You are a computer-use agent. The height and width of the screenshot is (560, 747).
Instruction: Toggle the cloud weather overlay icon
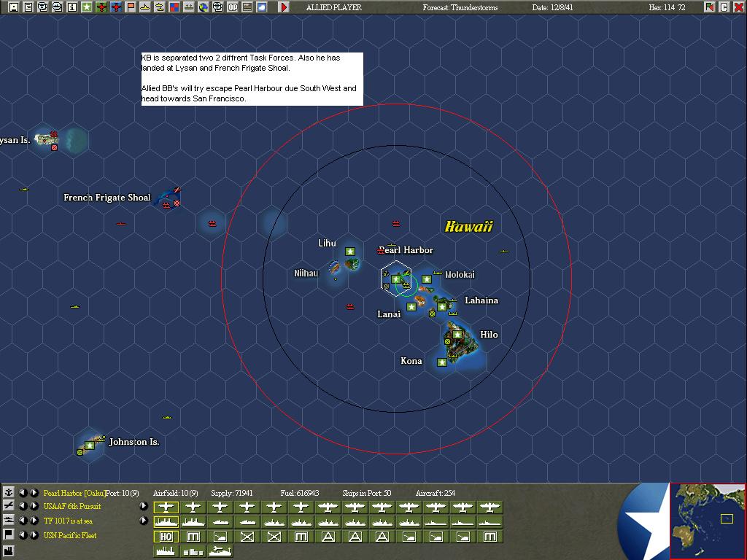pos(262,7)
